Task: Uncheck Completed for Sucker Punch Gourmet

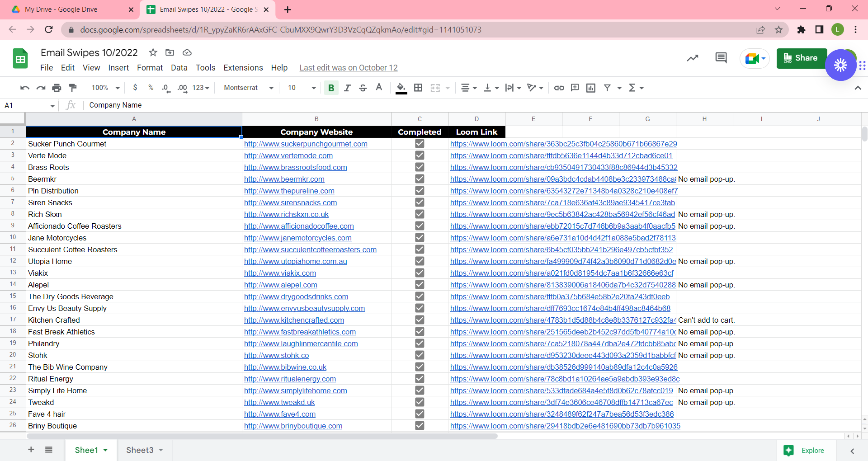Action: tap(420, 144)
